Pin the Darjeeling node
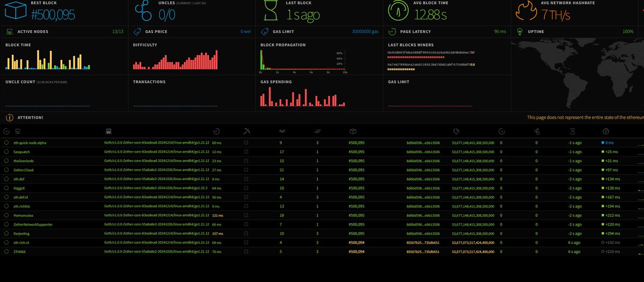644x282 pixels. tap(6, 233)
